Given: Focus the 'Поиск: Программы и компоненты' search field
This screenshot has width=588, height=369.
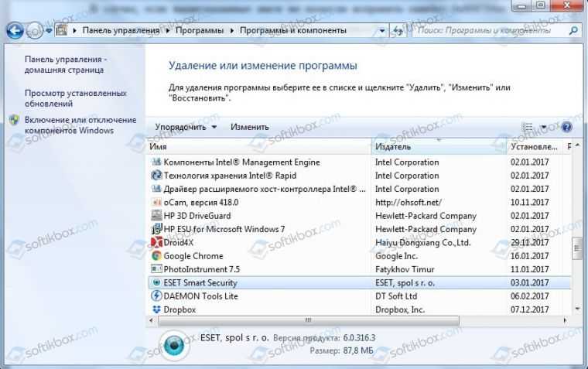Looking at the screenshot, I should 490,30.
